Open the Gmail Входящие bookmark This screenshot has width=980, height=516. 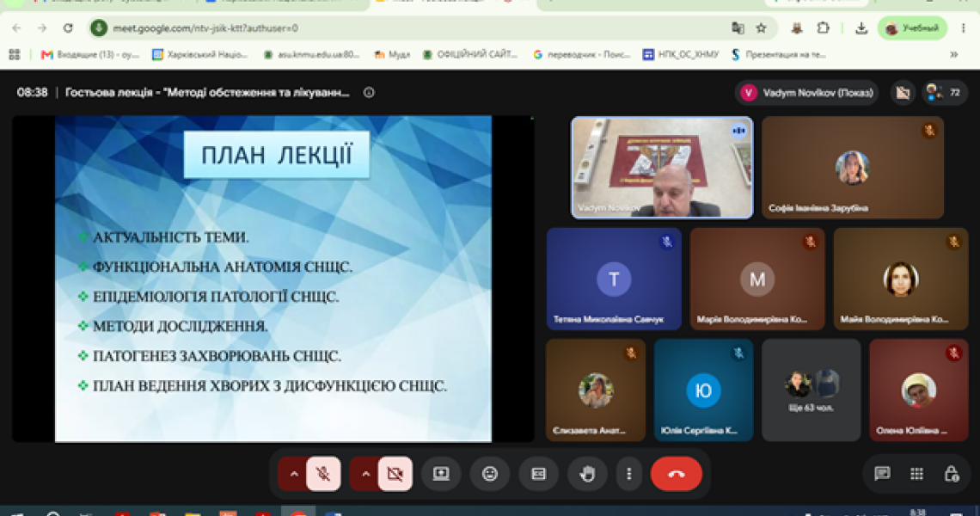click(90, 55)
